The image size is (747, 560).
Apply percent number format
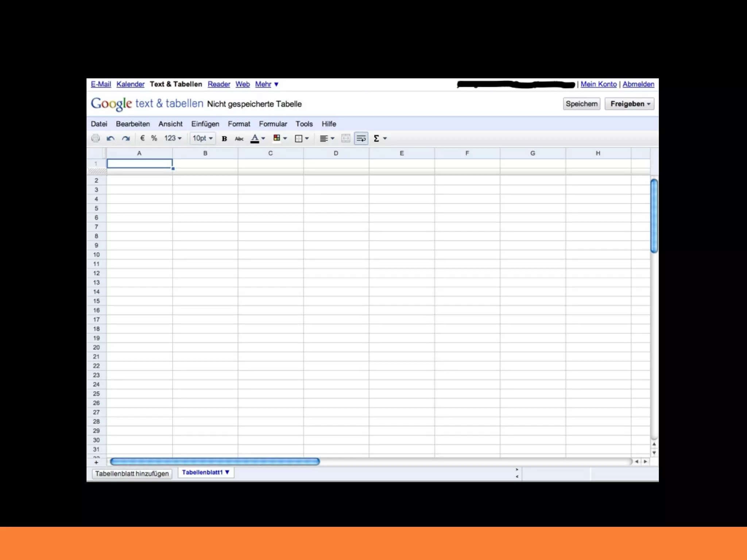pos(154,138)
